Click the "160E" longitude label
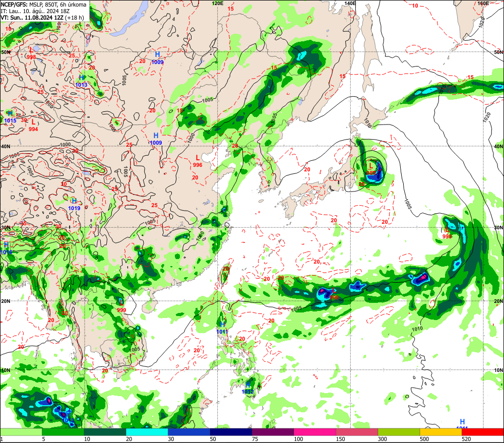Screen dimensions: 504x443 tap(483, 3)
